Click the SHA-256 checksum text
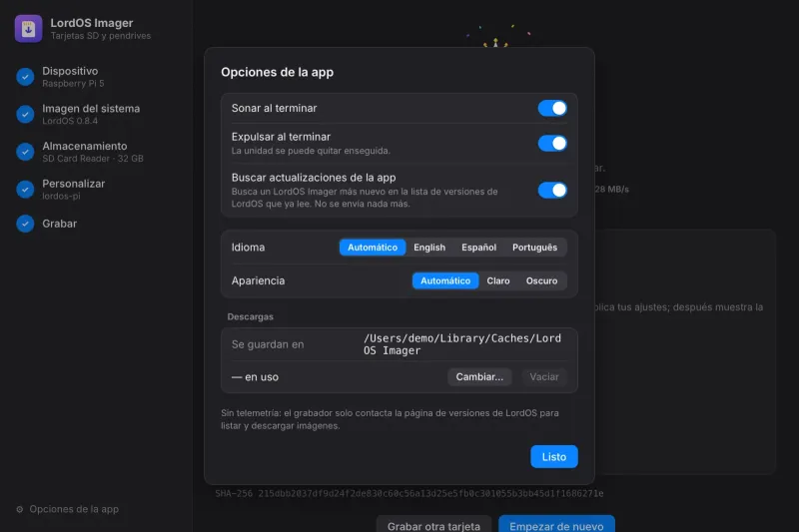799x532 pixels. [409, 493]
